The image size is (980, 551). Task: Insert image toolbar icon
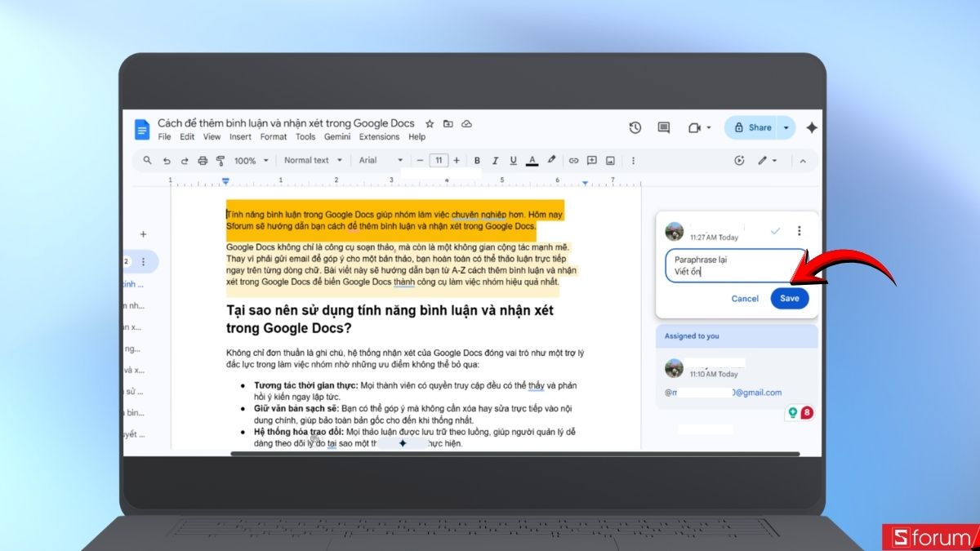[610, 160]
